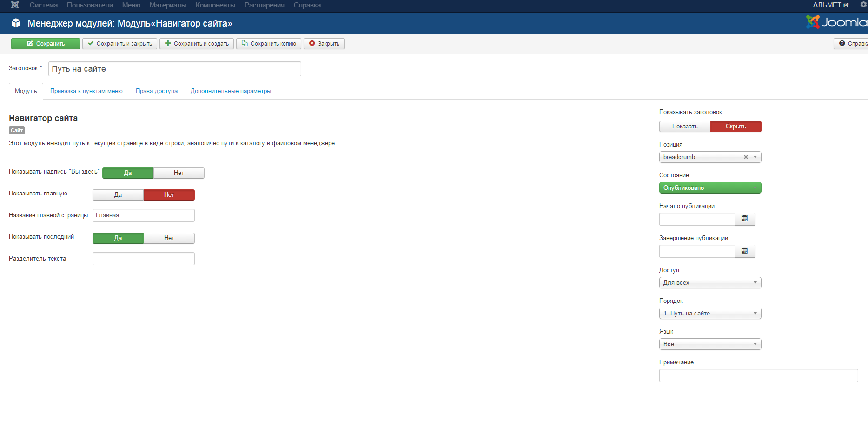868x422 pixels.
Task: Choose Показать for Показывать заголовок
Action: (x=685, y=127)
